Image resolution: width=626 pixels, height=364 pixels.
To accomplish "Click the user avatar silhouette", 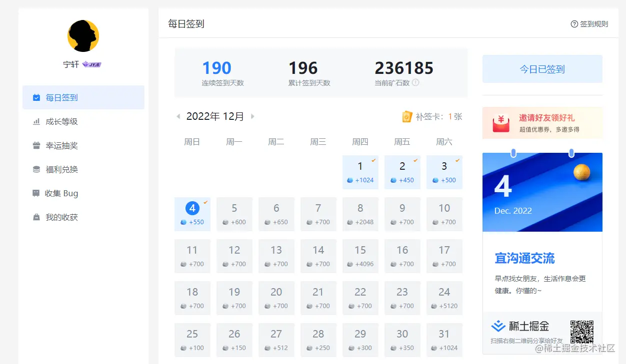I will point(83,36).
